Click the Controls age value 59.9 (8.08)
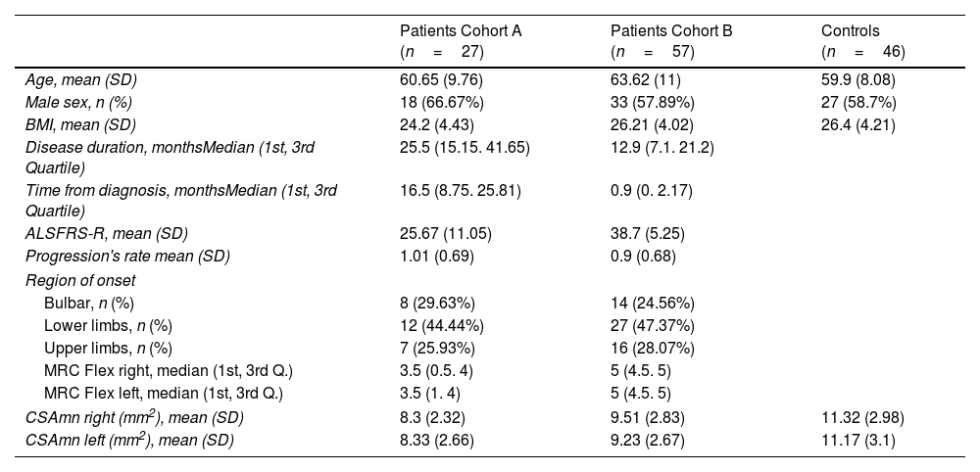Image resolution: width=980 pixels, height=472 pixels. click(858, 79)
